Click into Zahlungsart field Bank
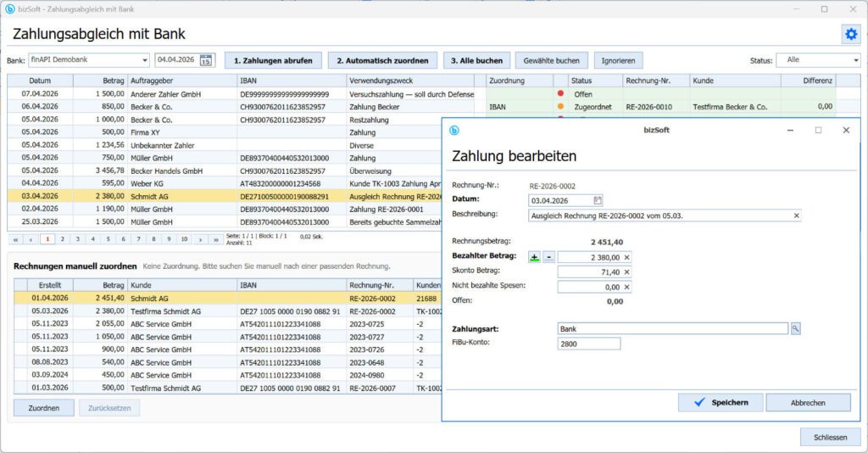Viewport: 868px width, 453px height. coord(672,329)
